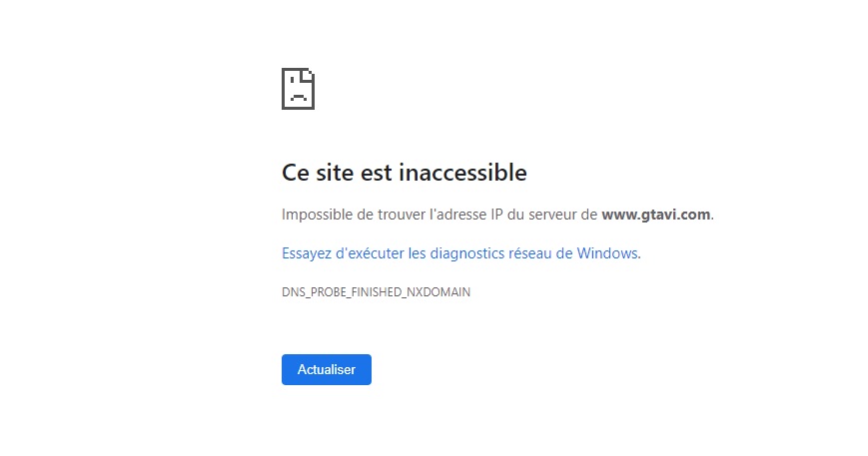Click the word "serveur" in the description
The height and width of the screenshot is (456, 868).
click(x=552, y=215)
